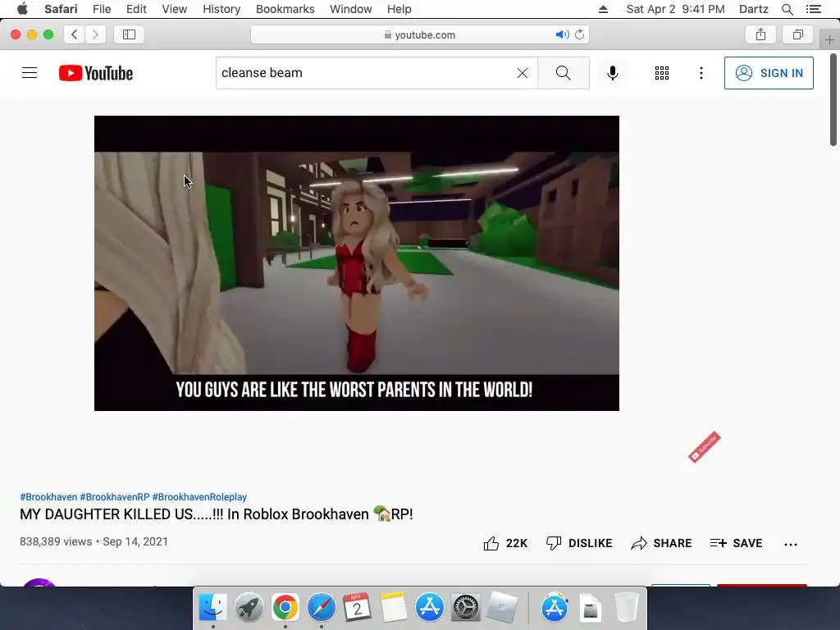This screenshot has width=840, height=630.
Task: Open the View menu
Action: pos(175,9)
